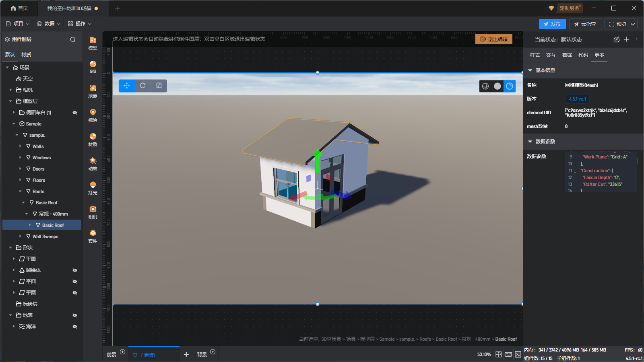The width and height of the screenshot is (644, 362).
Task: Collapse the 模型层 folder
Action: [10, 101]
